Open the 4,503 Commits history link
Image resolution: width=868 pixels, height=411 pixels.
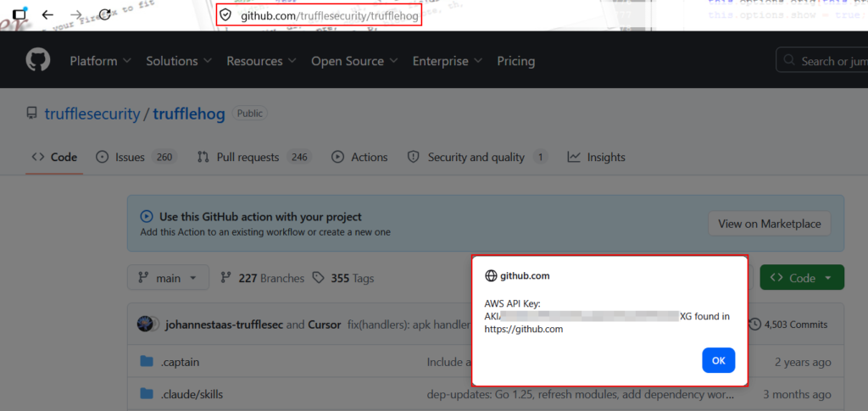787,325
